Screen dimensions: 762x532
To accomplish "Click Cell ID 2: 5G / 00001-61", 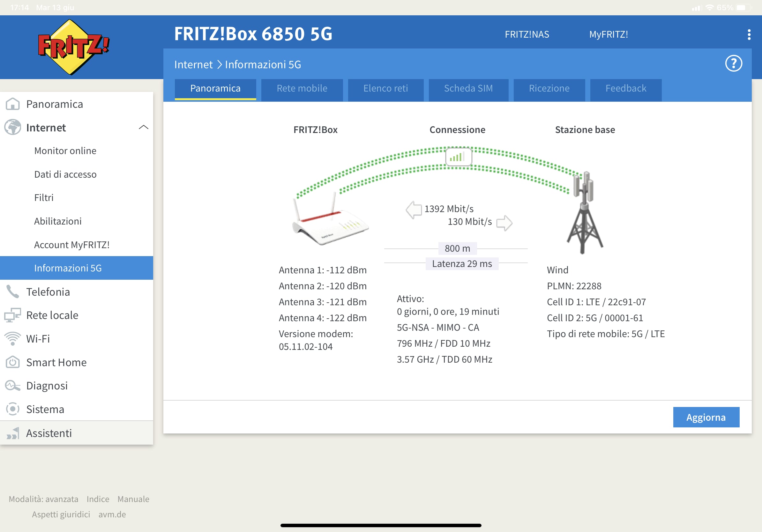I will 595,318.
